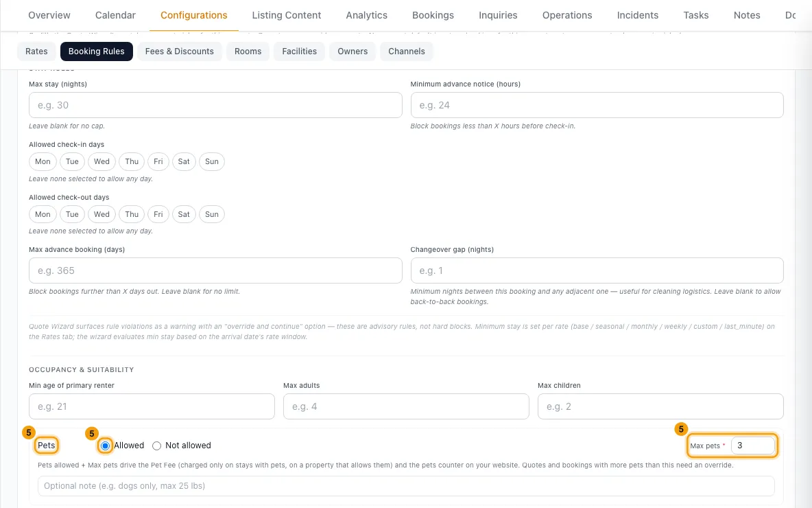Open the Notes tab

pyautogui.click(x=747, y=16)
